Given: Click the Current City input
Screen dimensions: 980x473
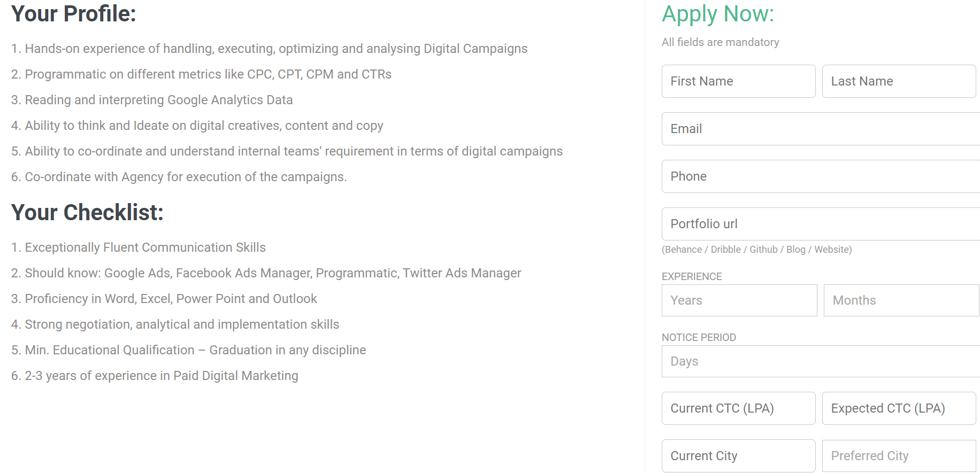Looking at the screenshot, I should click(738, 456).
